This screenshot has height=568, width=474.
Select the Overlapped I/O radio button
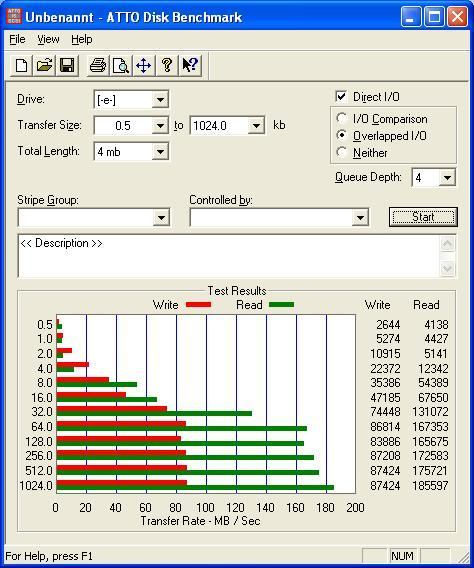[341, 135]
